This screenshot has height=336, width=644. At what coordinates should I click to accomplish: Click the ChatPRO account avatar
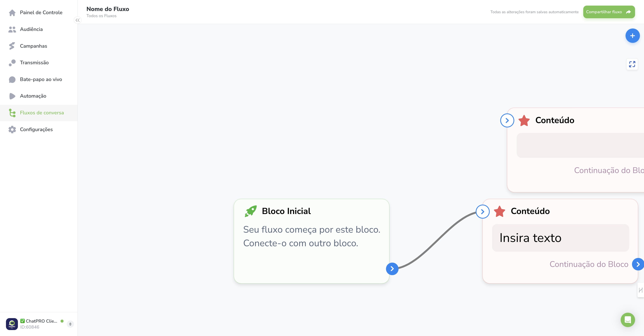coord(12,324)
